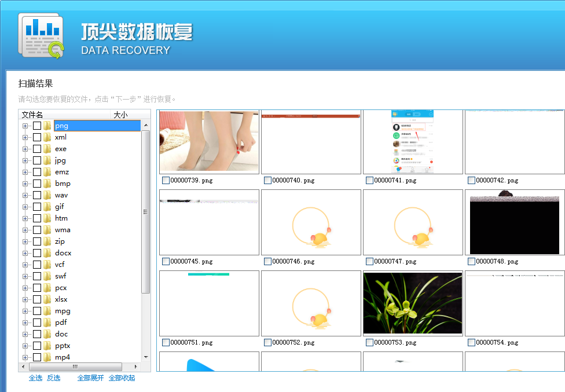Click the xml folder icon

pos(47,137)
